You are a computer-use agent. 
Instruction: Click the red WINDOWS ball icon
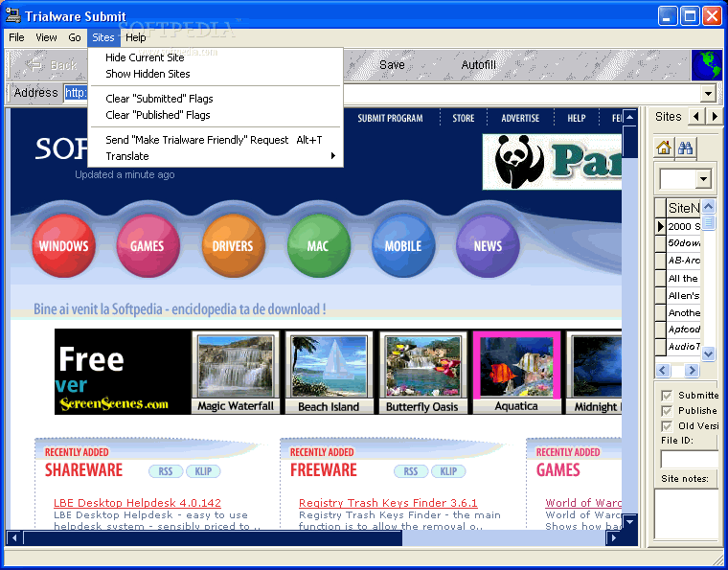(x=63, y=245)
